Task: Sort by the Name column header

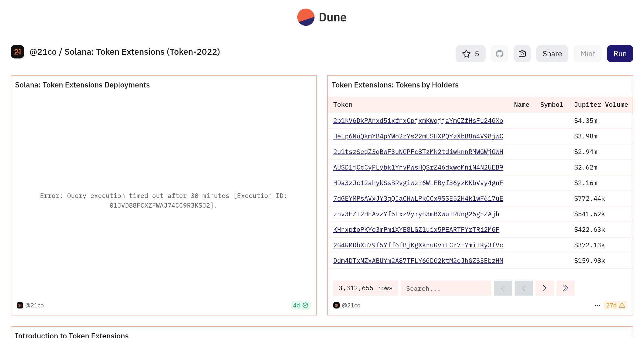Action: 521,105
